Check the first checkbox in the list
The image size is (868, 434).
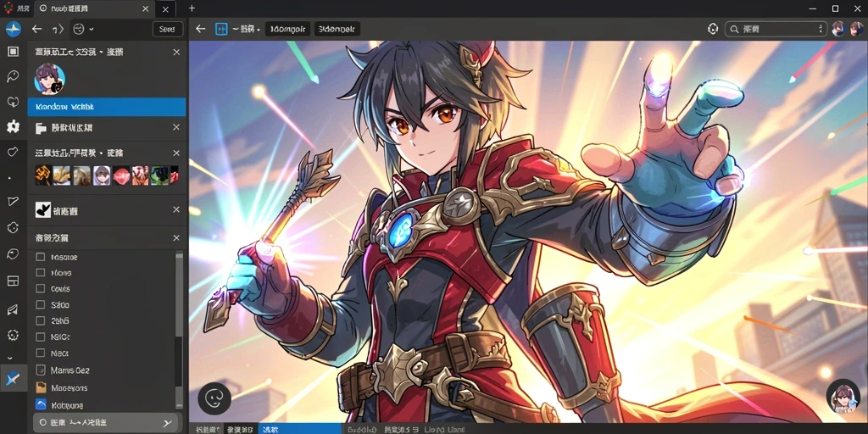click(41, 257)
